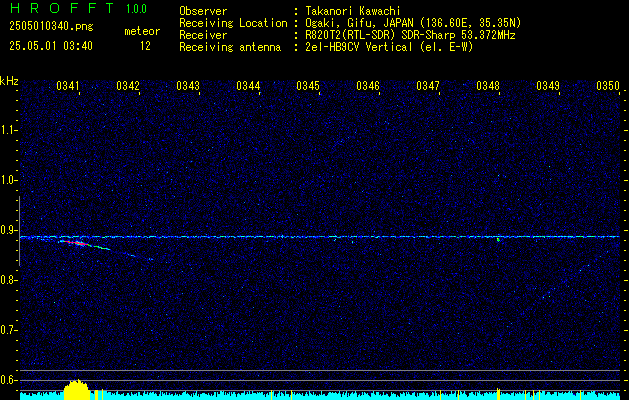Click the 0347 time marker

pyautogui.click(x=428, y=86)
